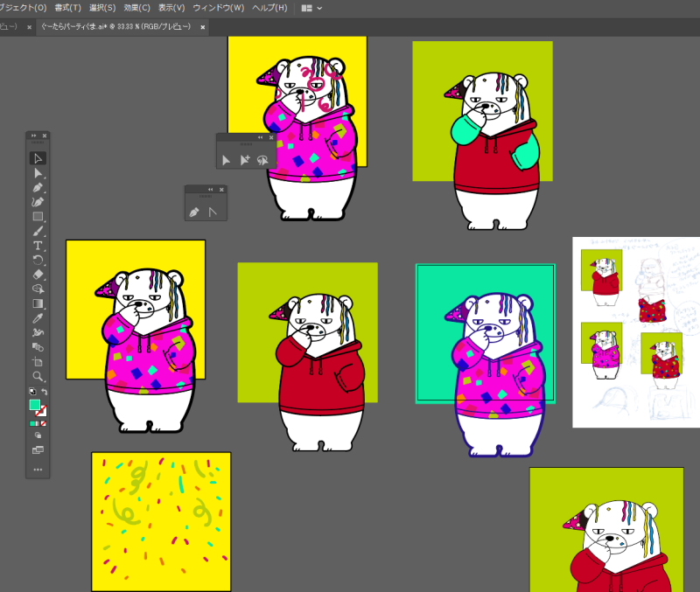Select the Selection tool in the toolbar
Viewport: 700px width, 592px height.
click(x=38, y=158)
